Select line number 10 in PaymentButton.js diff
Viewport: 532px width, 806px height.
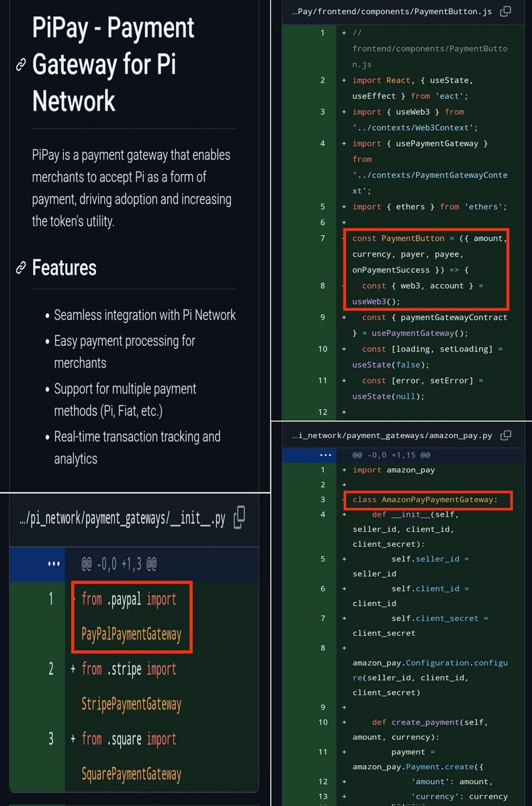tap(322, 349)
